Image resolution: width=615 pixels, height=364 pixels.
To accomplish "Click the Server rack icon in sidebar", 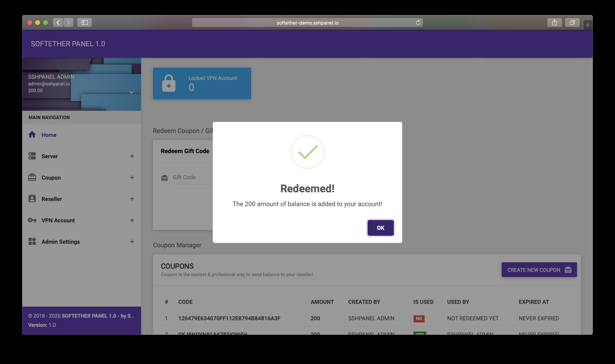I will coord(32,156).
